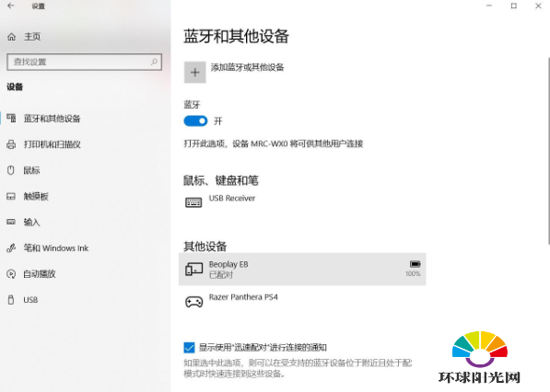550x392 pixels.
Task: Select 打印机和扫描仪 in sidebar
Action: 53,144
